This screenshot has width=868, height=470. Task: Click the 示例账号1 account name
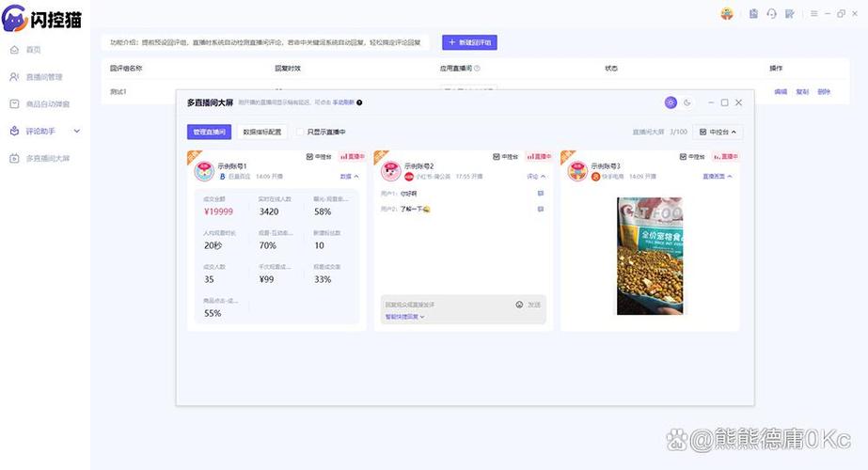coord(232,166)
